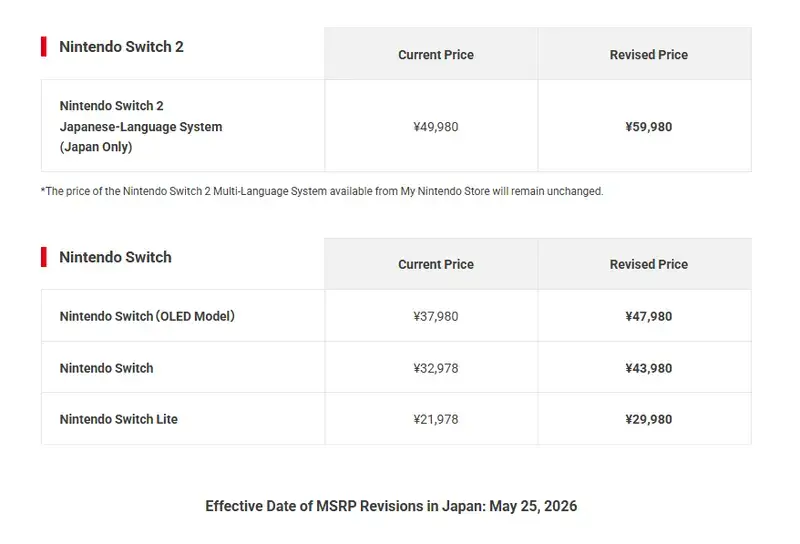Click Current Price header in Nintendo Switch table

[x=436, y=264]
